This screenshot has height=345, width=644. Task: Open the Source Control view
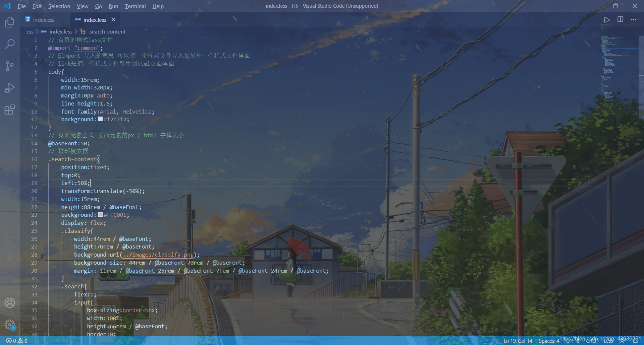(10, 66)
